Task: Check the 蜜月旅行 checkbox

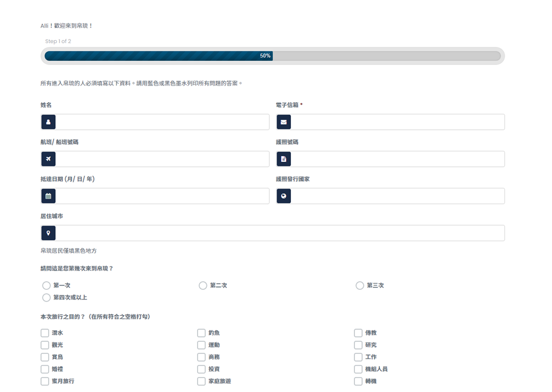Action: (x=45, y=381)
